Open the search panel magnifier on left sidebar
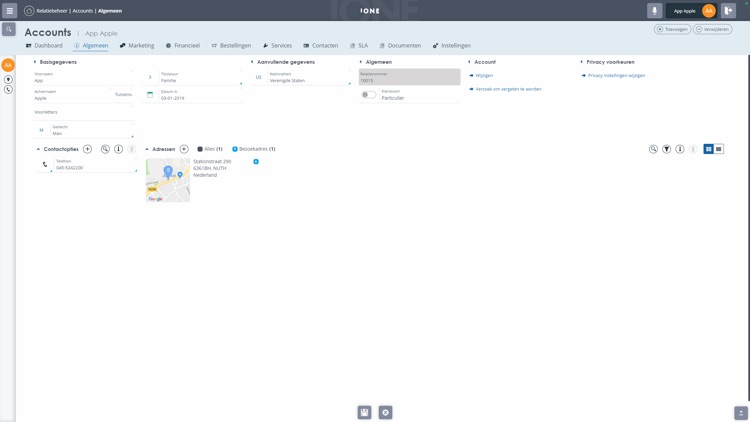The height and width of the screenshot is (422, 750). (9, 29)
